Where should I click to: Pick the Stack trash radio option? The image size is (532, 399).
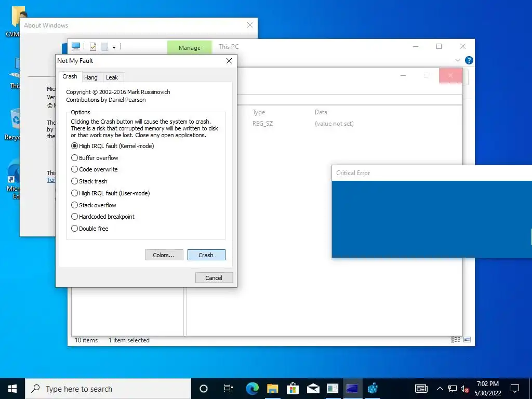(x=89, y=181)
